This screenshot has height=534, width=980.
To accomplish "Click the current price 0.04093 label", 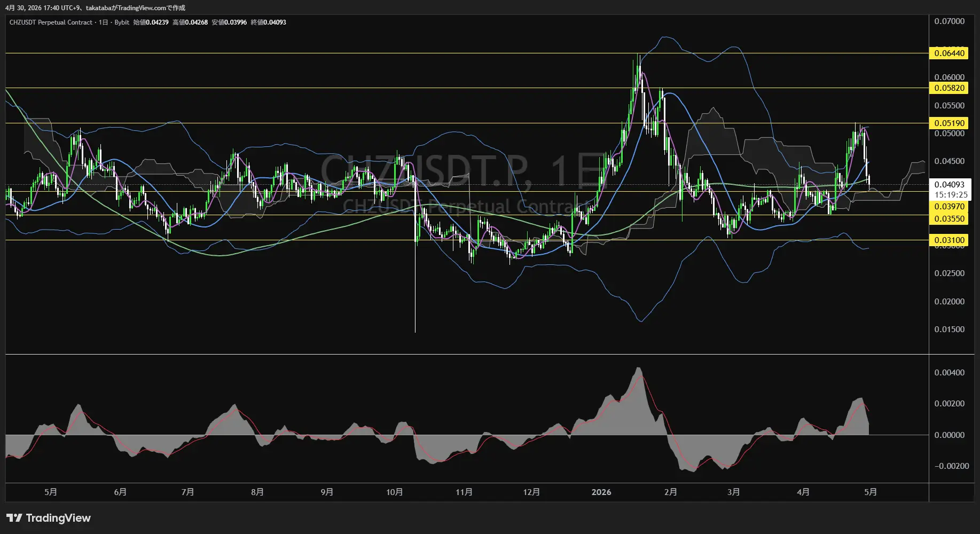I will coord(949,185).
